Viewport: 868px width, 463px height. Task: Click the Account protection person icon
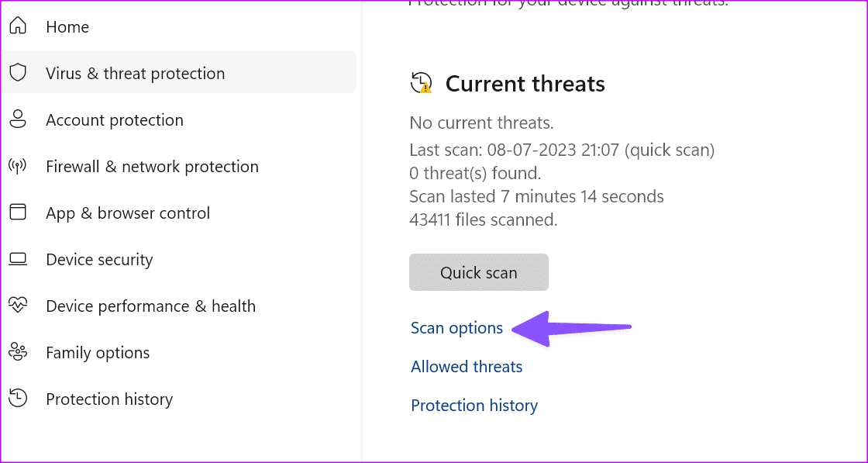(17, 119)
